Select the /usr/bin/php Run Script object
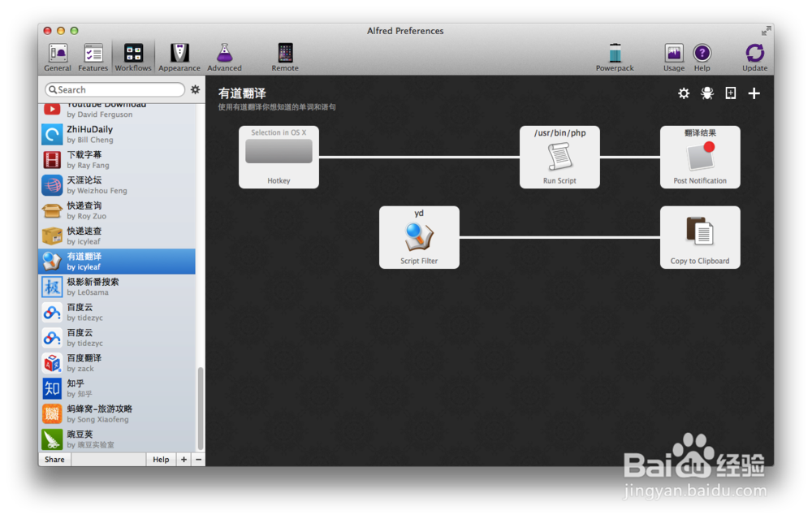The height and width of the screenshot is (519, 812). [x=559, y=157]
